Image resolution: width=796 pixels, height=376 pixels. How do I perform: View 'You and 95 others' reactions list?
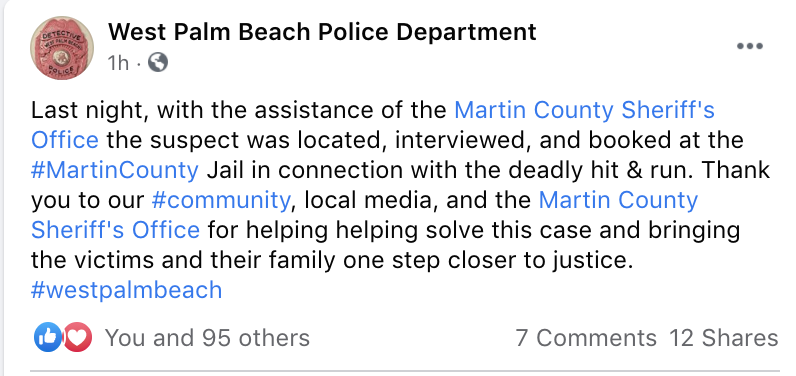207,338
